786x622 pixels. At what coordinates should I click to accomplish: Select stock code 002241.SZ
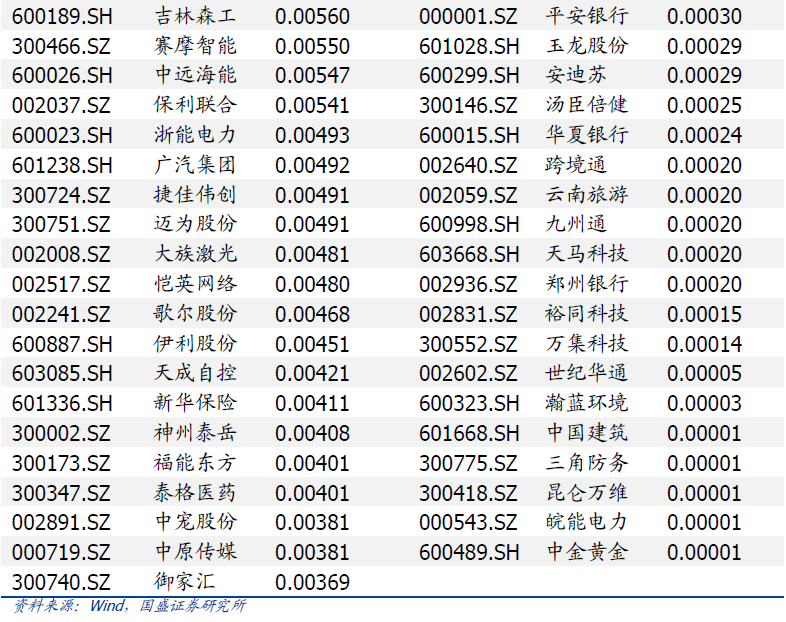pyautogui.click(x=61, y=314)
